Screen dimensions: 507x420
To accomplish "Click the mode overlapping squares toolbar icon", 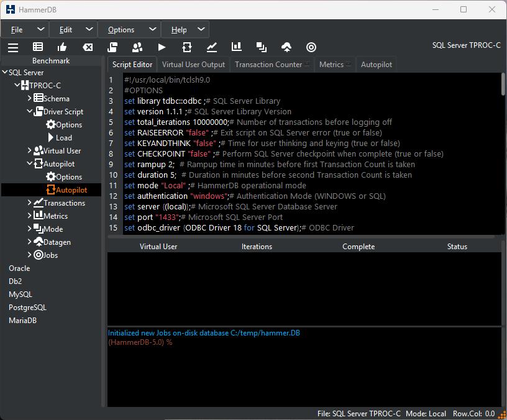I will point(262,47).
